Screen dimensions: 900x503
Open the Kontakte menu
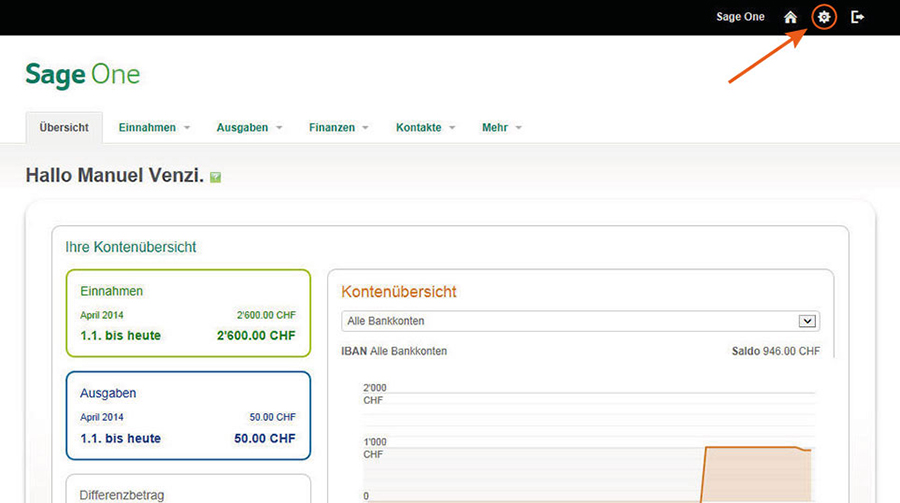pyautogui.click(x=418, y=127)
